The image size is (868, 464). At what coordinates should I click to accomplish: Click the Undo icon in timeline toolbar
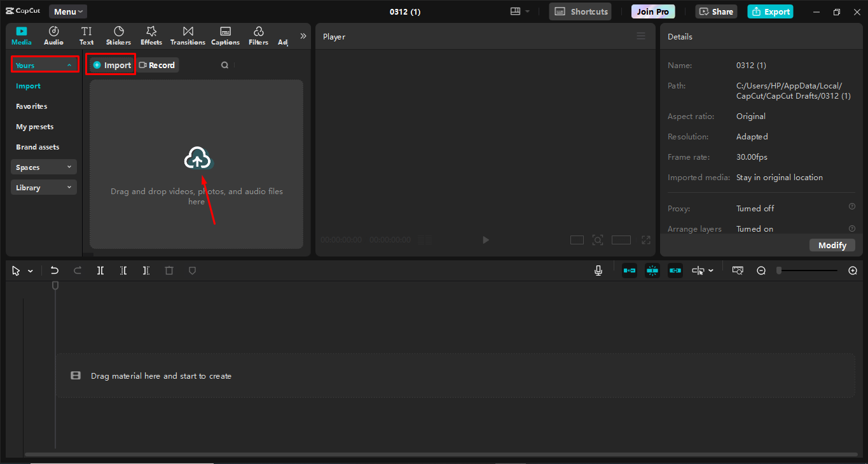click(x=54, y=270)
